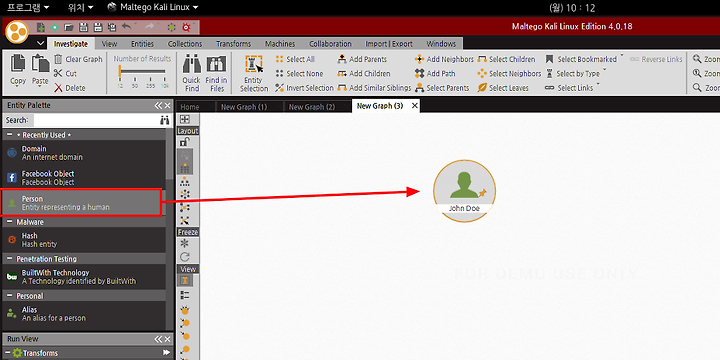Minimize Entity Palette with double arrows
This screenshot has height=360, width=720.
coord(158,106)
